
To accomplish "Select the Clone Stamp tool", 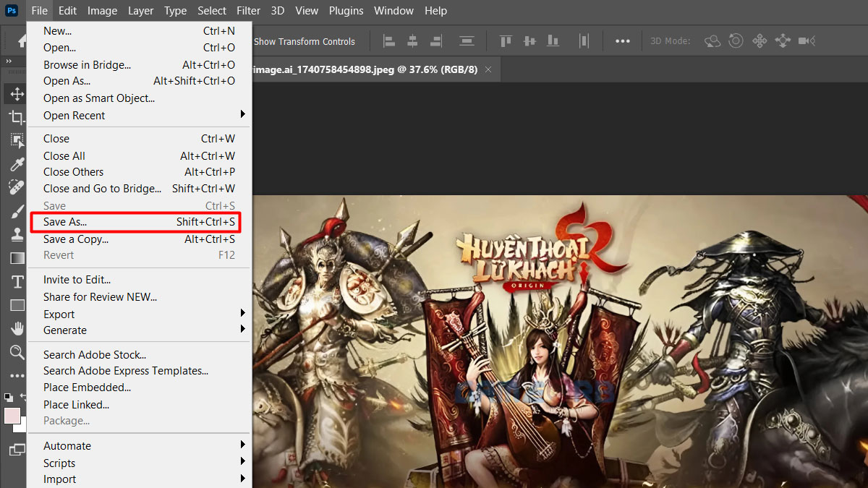I will click(x=17, y=234).
